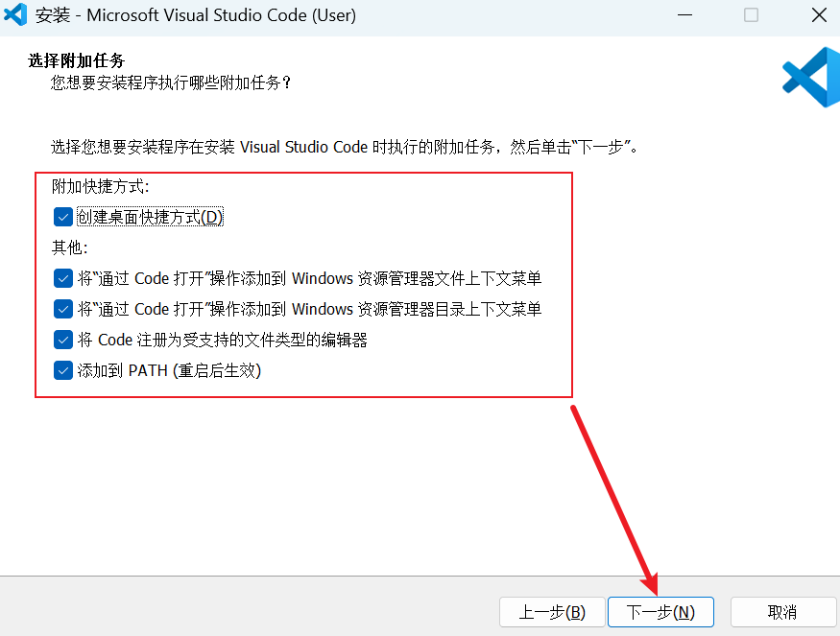Click the 取消 button
The image size is (840, 636).
click(782, 612)
